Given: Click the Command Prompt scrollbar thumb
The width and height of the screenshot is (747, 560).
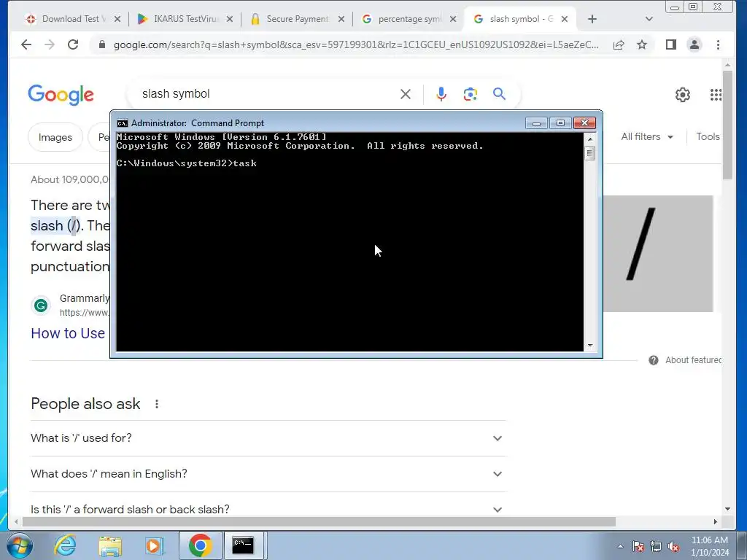Looking at the screenshot, I should [589, 153].
